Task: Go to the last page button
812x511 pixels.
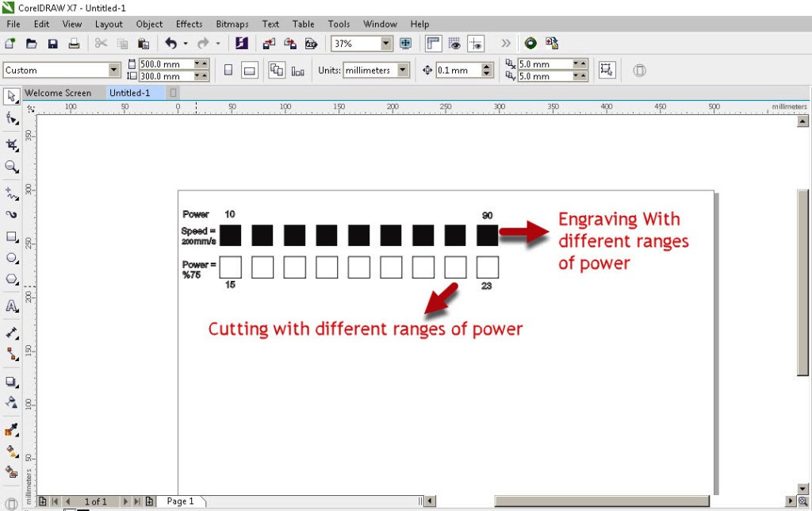Action: (137, 501)
